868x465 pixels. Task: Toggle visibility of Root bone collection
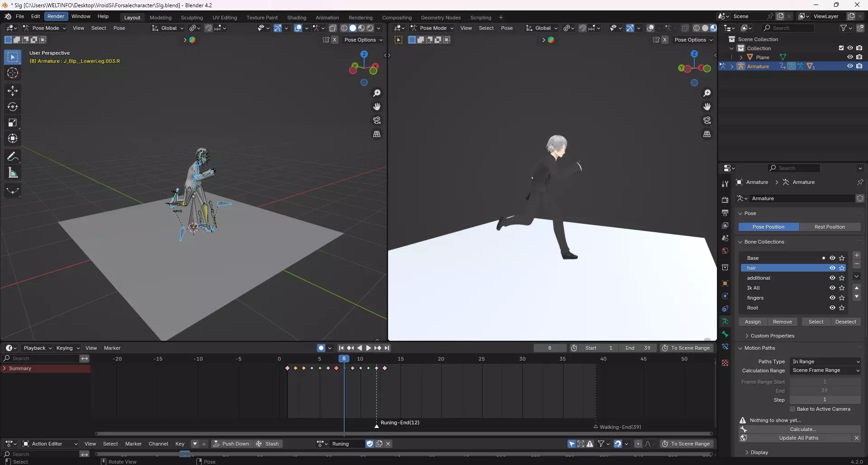point(832,308)
